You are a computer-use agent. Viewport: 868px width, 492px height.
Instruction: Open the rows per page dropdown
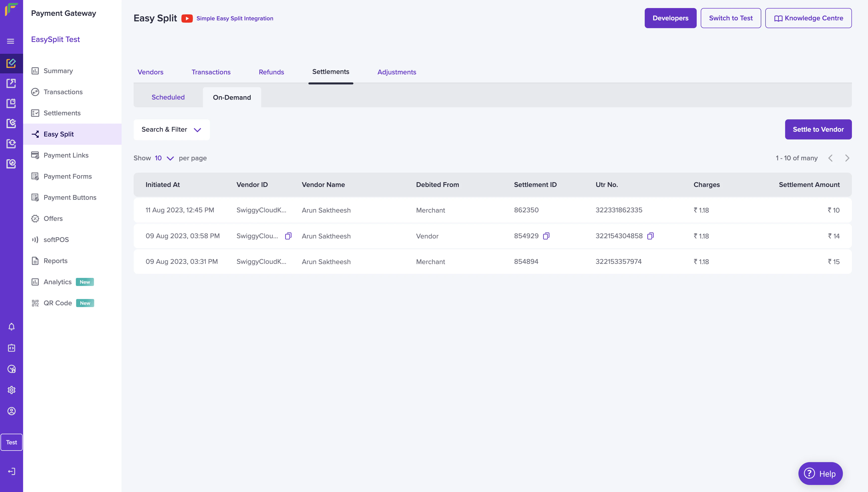[x=164, y=158]
